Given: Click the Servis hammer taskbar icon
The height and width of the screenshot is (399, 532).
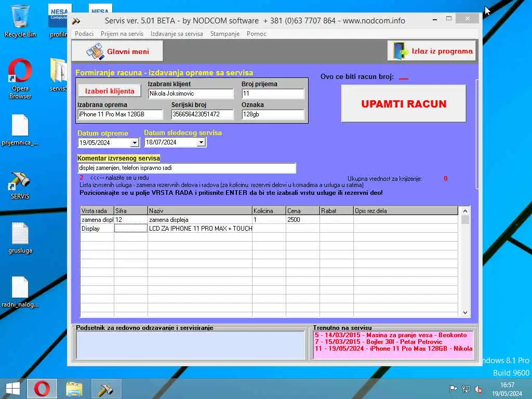Looking at the screenshot, I should pos(106,389).
